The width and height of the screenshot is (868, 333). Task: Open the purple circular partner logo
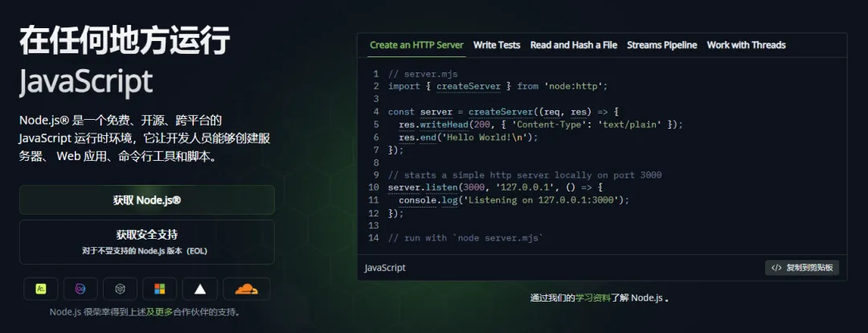[x=80, y=289]
